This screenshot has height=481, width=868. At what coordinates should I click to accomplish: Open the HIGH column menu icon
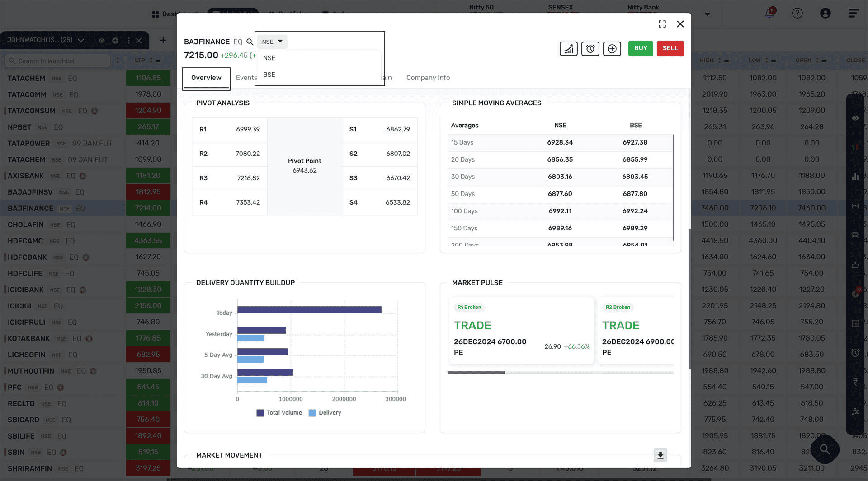coord(726,61)
